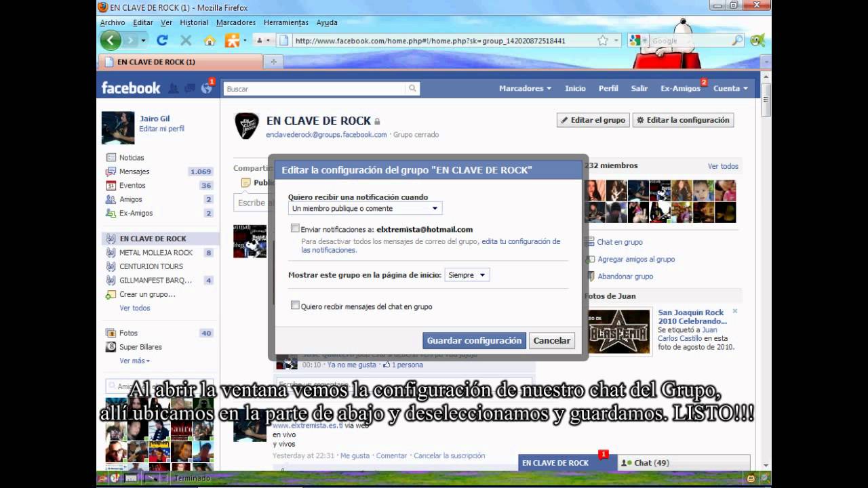Open Inicio in Facebook top bar
868x488 pixels.
575,88
